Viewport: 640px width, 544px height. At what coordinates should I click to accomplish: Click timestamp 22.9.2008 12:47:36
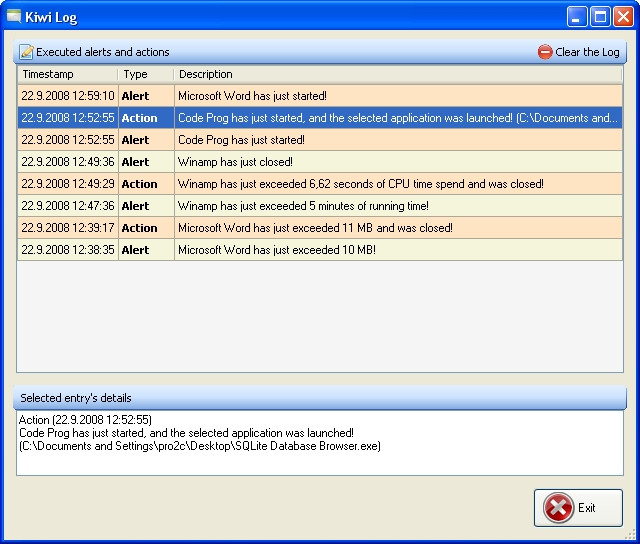68,206
